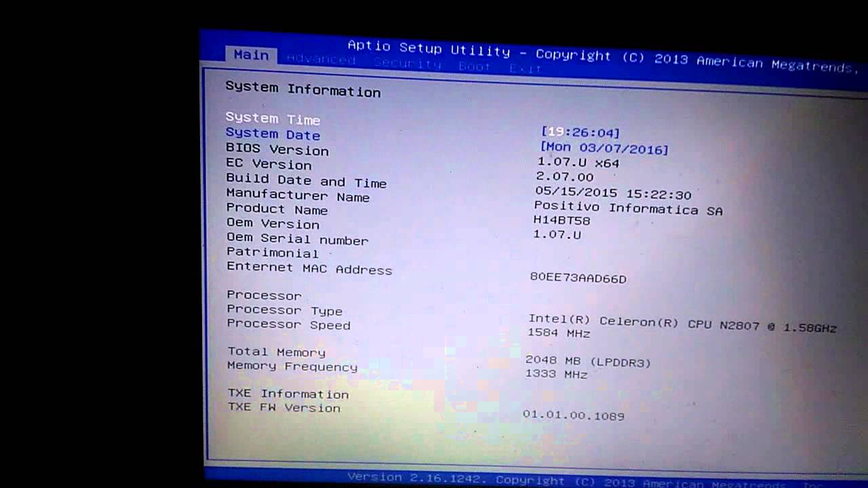This screenshot has width=868, height=488.
Task: Click the value H14BT58
Action: 561,220
